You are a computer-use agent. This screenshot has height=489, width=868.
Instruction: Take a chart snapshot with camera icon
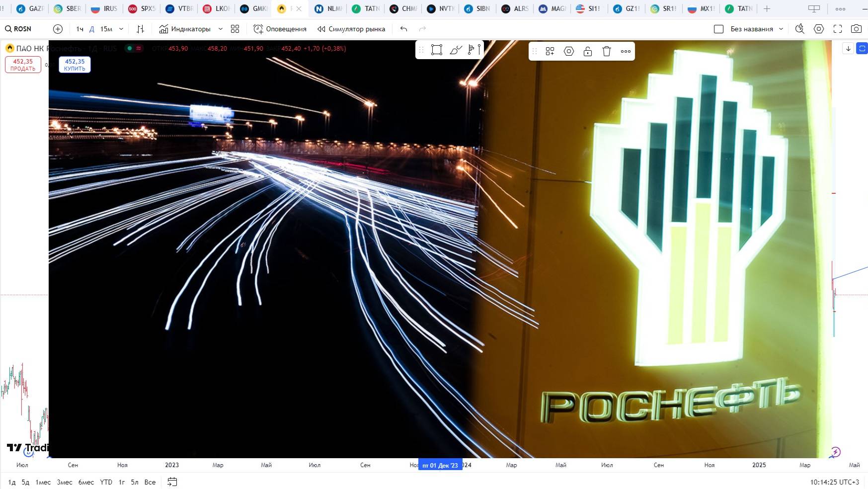tap(856, 29)
